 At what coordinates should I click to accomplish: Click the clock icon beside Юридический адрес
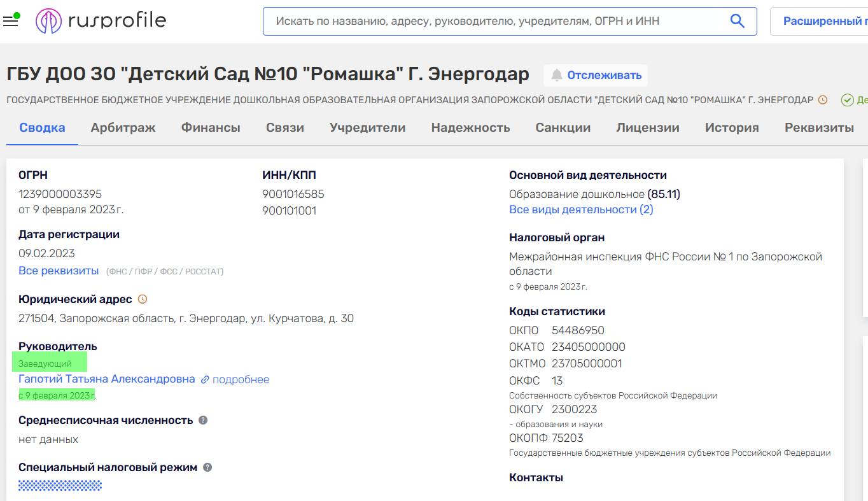tap(141, 298)
